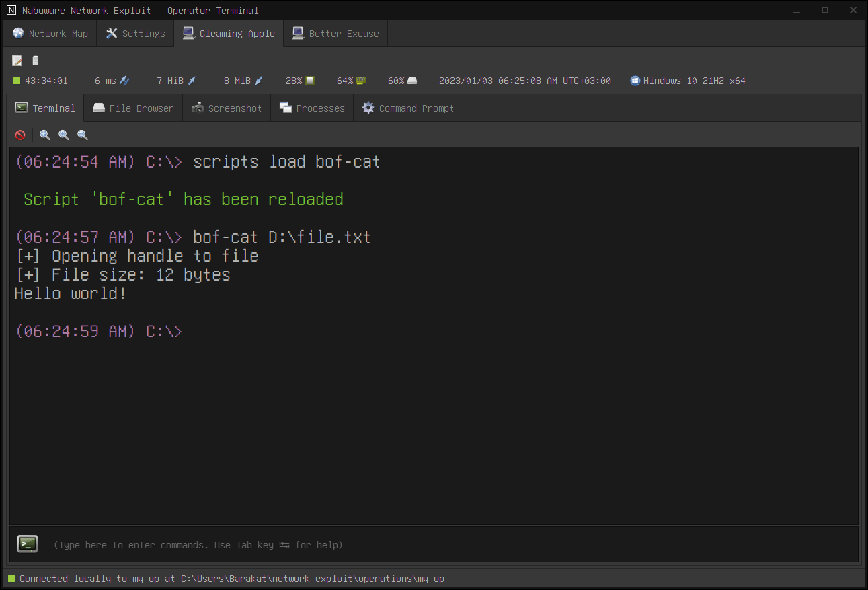Switch to the Settings tab

[x=135, y=34]
